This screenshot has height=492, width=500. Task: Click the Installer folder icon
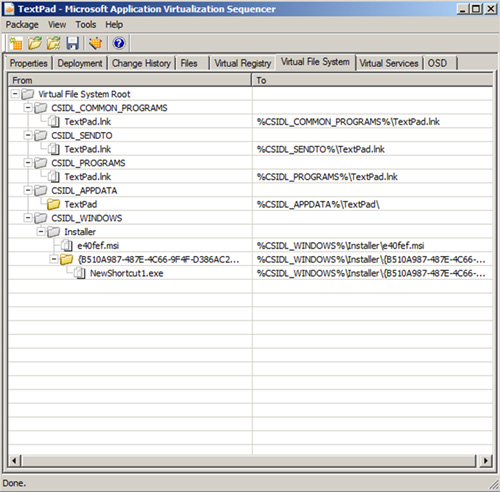click(x=53, y=232)
